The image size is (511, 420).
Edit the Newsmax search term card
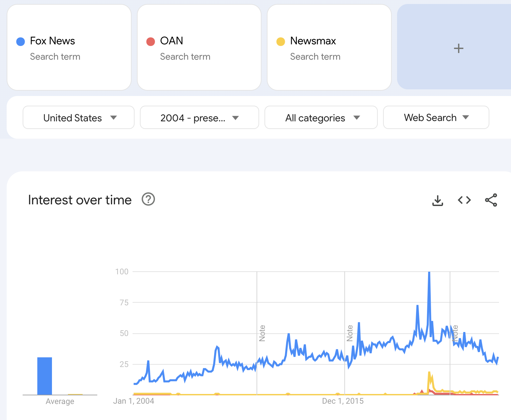click(x=329, y=47)
